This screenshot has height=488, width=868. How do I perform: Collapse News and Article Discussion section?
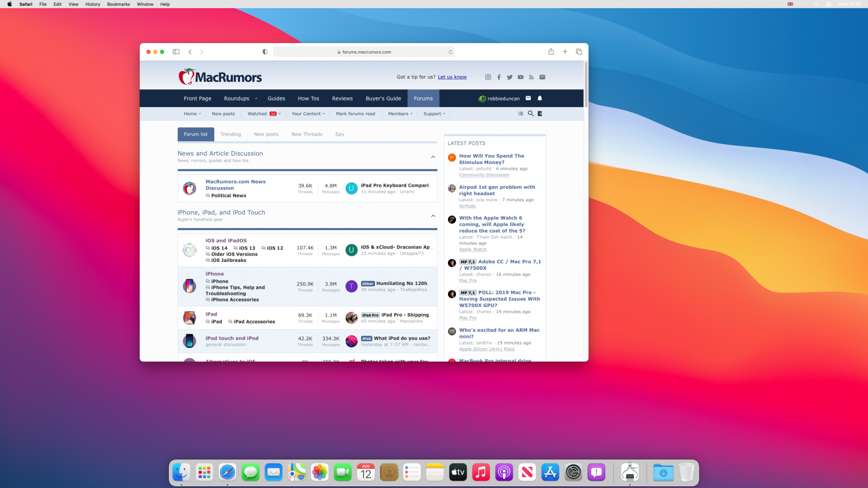(433, 157)
